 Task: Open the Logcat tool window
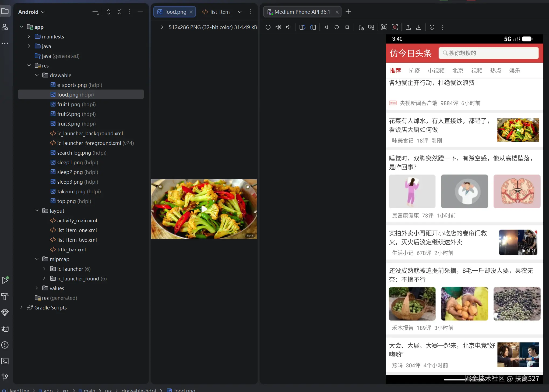5,329
